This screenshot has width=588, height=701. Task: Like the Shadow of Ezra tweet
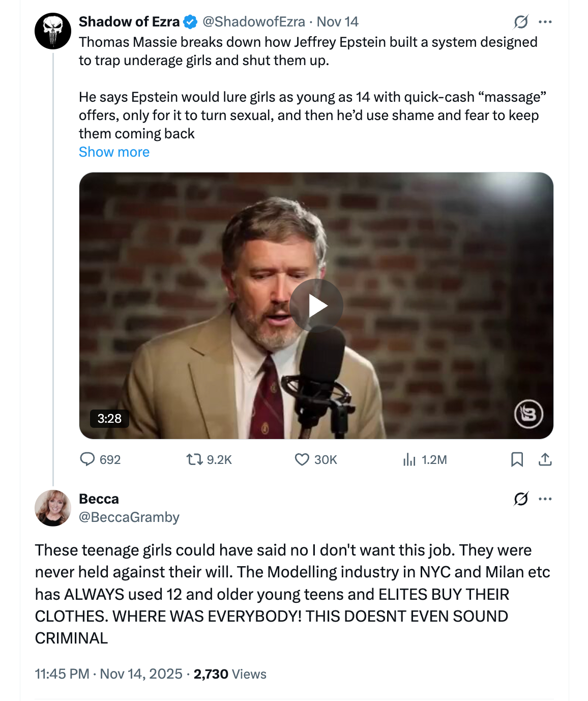pyautogui.click(x=302, y=459)
